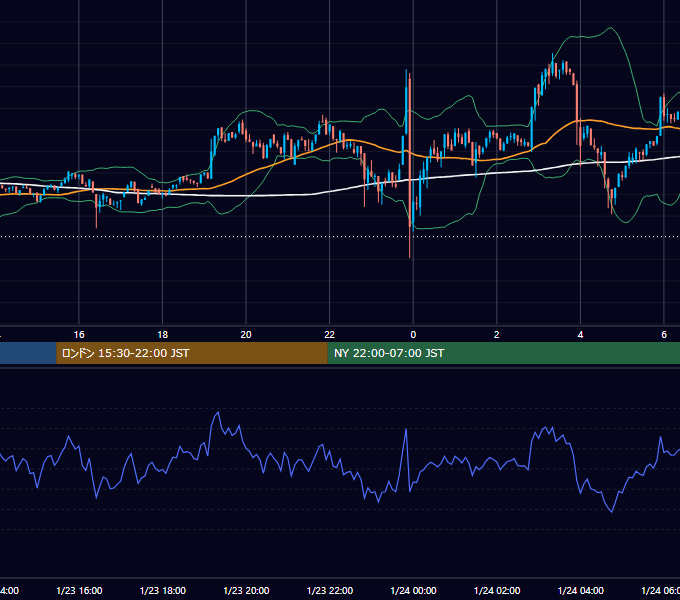Click the 2 hour axis label
The width and height of the screenshot is (680, 600).
point(497,335)
